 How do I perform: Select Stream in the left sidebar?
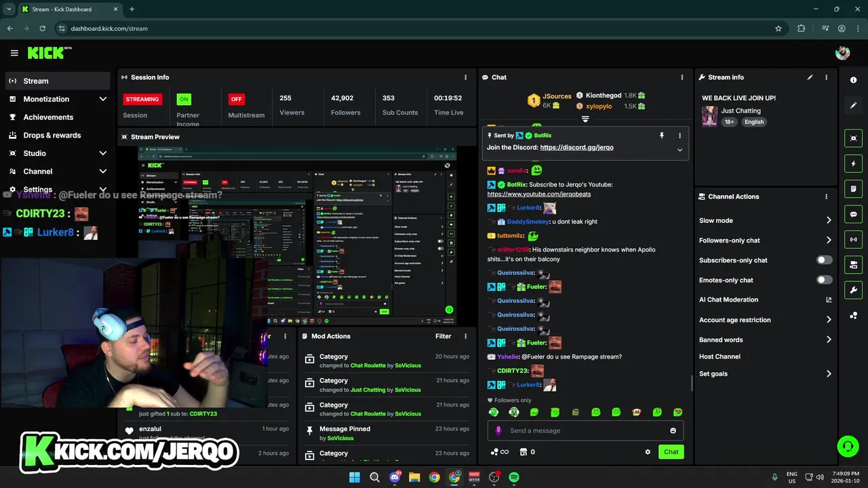[58, 81]
